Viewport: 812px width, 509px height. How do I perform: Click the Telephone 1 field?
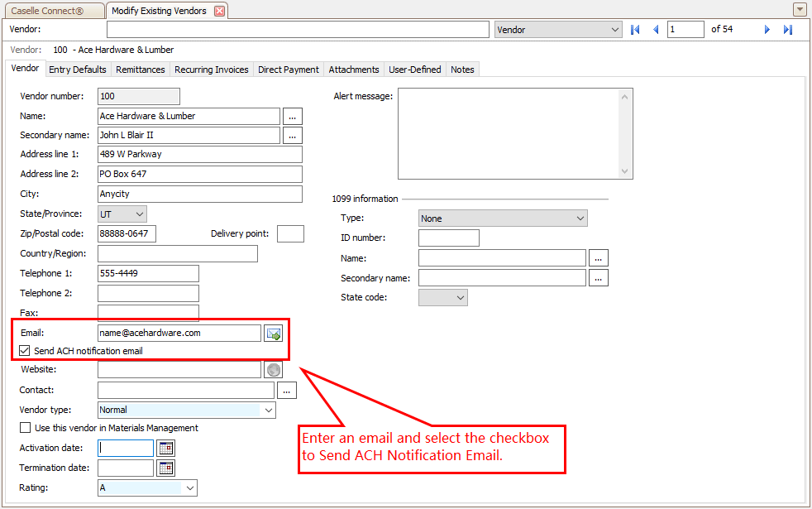[148, 274]
